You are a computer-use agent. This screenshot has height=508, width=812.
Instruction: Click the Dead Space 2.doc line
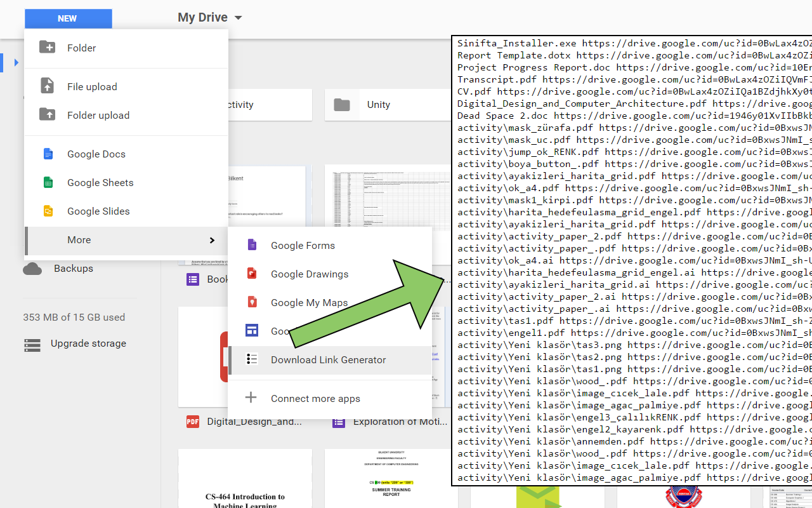click(x=634, y=116)
